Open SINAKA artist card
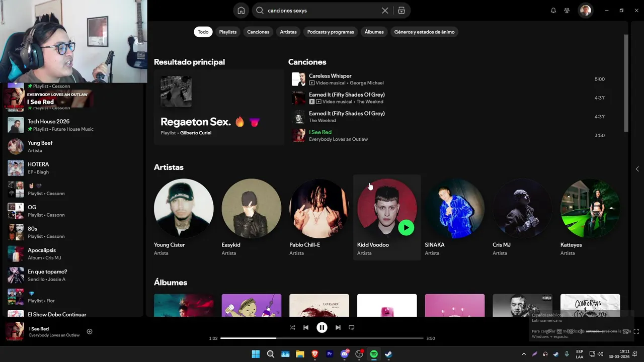This screenshot has width=644, height=362. tap(455, 217)
